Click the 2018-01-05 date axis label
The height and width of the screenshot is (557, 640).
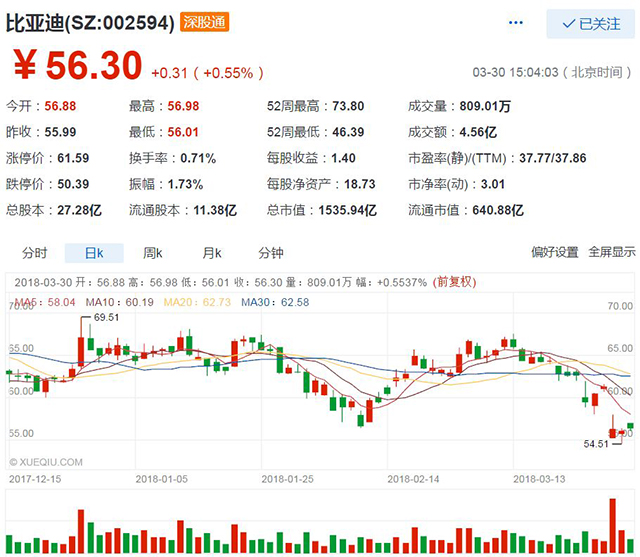(x=162, y=479)
